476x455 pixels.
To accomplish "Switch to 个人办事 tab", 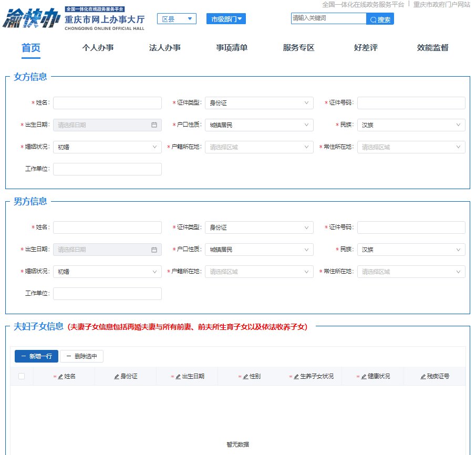I will [98, 48].
